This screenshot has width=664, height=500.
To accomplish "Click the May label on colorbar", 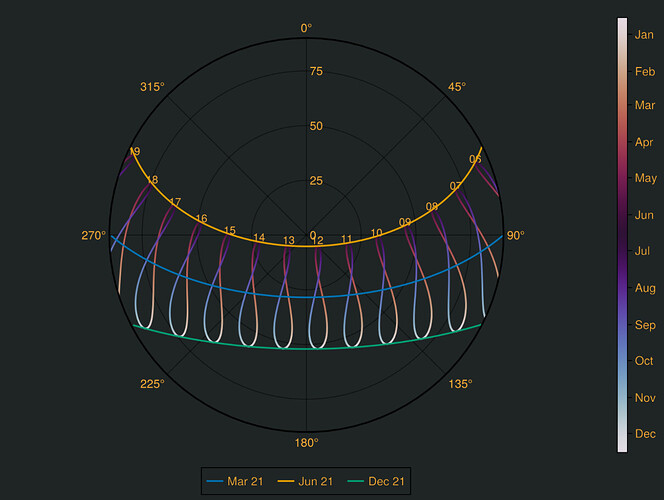I will tap(646, 178).
